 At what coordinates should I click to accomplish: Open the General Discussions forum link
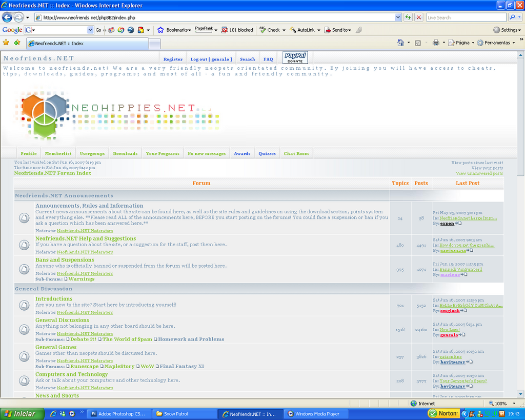(x=62, y=320)
